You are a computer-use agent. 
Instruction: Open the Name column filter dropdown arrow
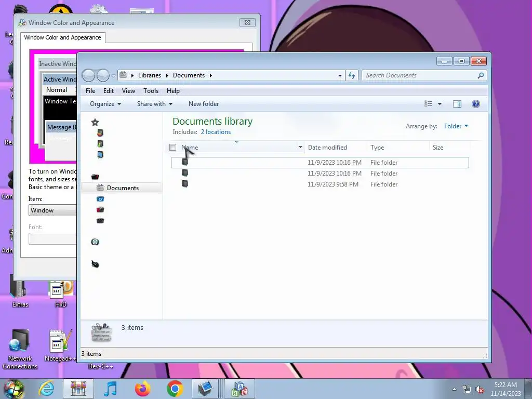pyautogui.click(x=300, y=147)
